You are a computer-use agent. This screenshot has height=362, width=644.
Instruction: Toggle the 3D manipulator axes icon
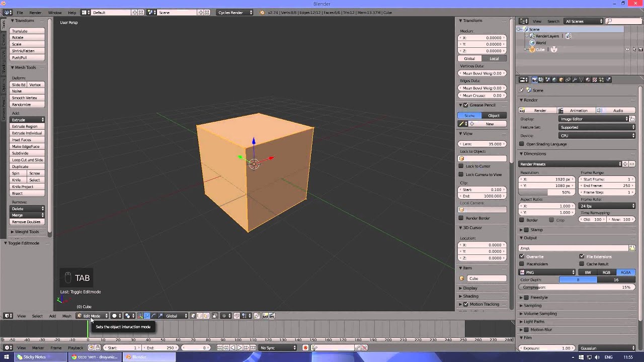[x=140, y=316]
